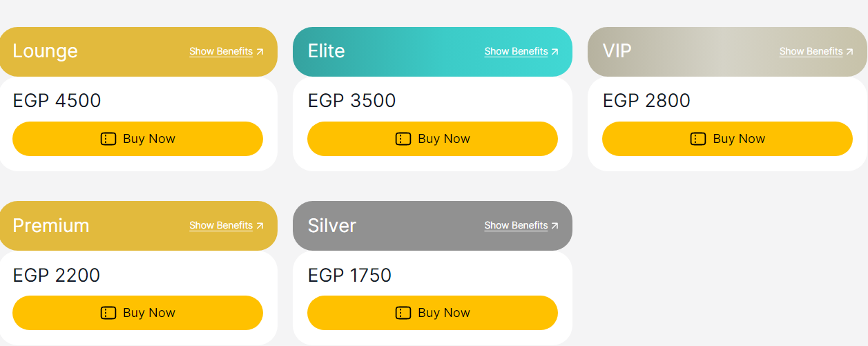Open Show Benefits for Elite tier
Screen dimensions: 868x346
click(x=516, y=52)
